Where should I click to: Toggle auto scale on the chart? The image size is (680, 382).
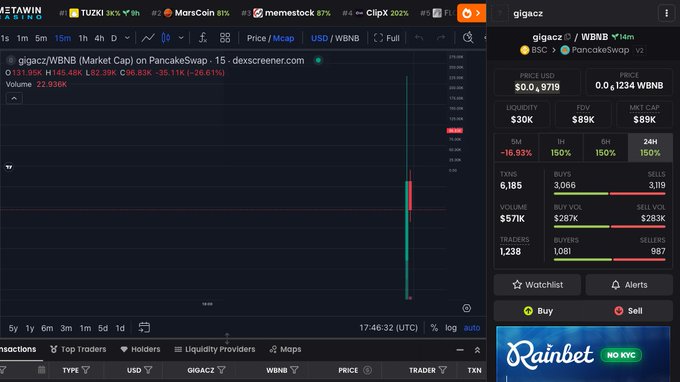point(472,328)
